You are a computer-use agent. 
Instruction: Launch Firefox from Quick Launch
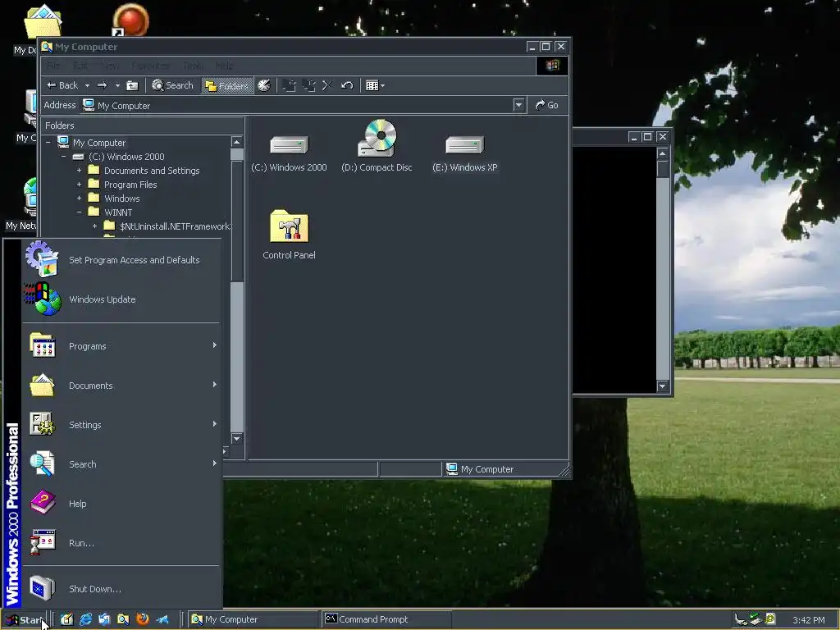coord(143,619)
